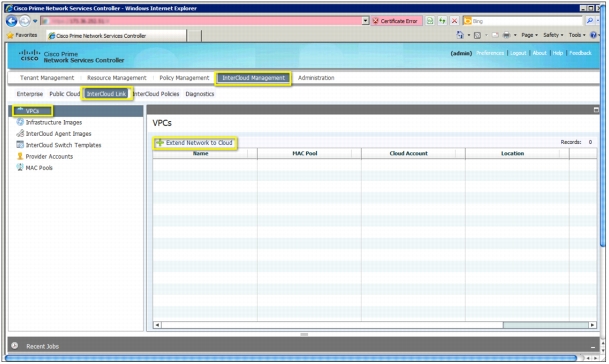The height and width of the screenshot is (364, 609).
Task: Select the Cisco Prime Network Services Controller tab
Action: 116,36
